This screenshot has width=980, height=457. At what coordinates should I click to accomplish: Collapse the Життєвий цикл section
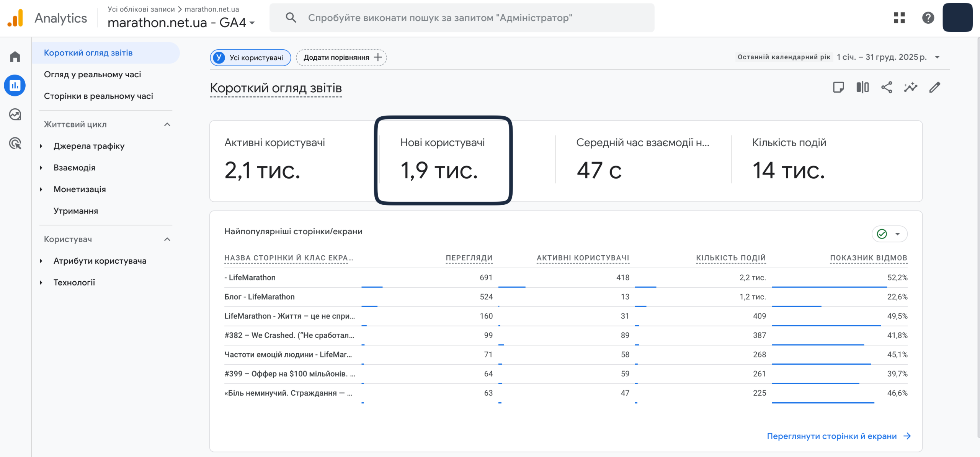tap(167, 124)
